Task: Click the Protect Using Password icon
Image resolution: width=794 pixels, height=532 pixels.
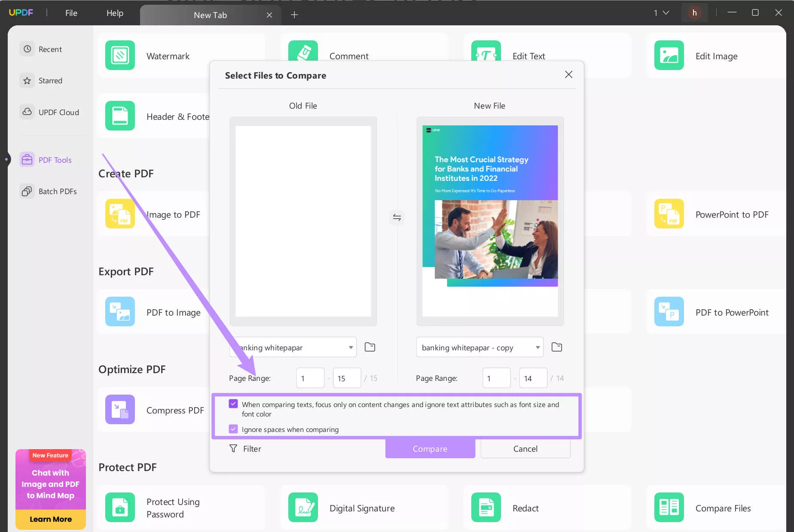Action: 120,508
